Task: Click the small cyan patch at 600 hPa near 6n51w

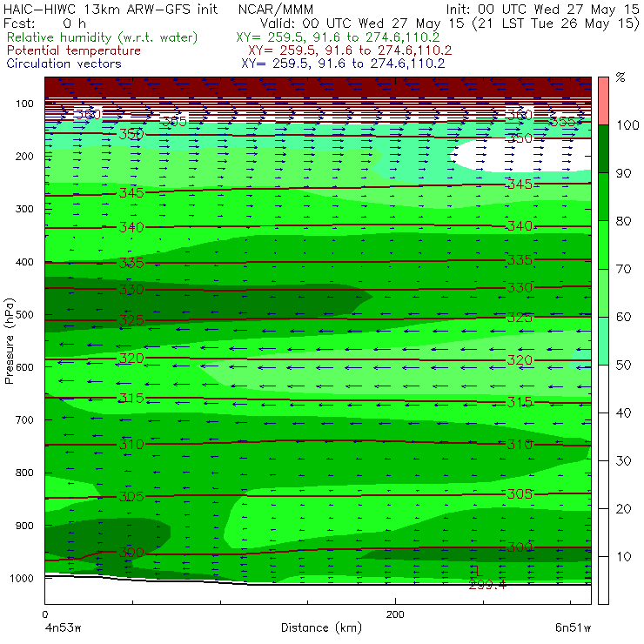Action: coord(581,359)
